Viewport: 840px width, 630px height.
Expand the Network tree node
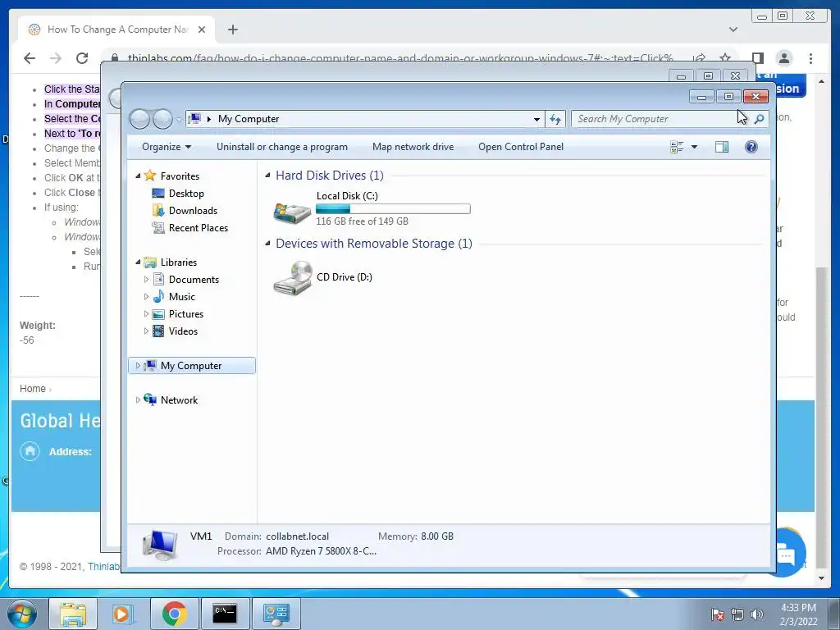tap(138, 399)
